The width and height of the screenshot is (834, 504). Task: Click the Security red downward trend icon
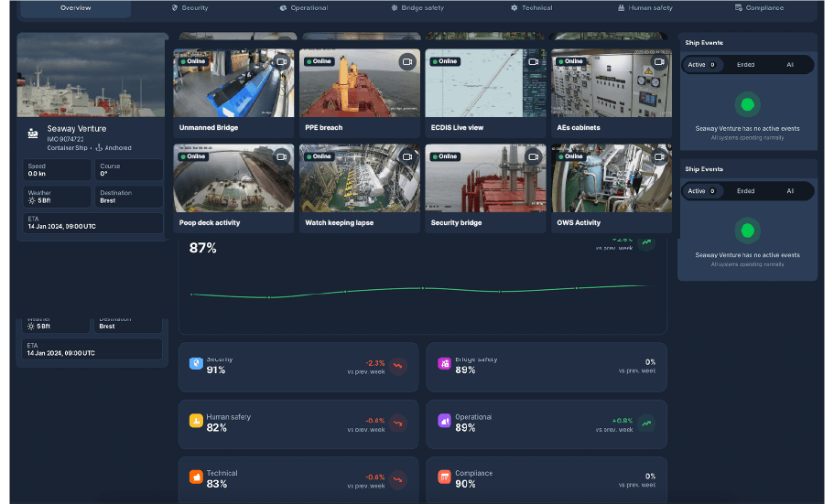pos(397,366)
